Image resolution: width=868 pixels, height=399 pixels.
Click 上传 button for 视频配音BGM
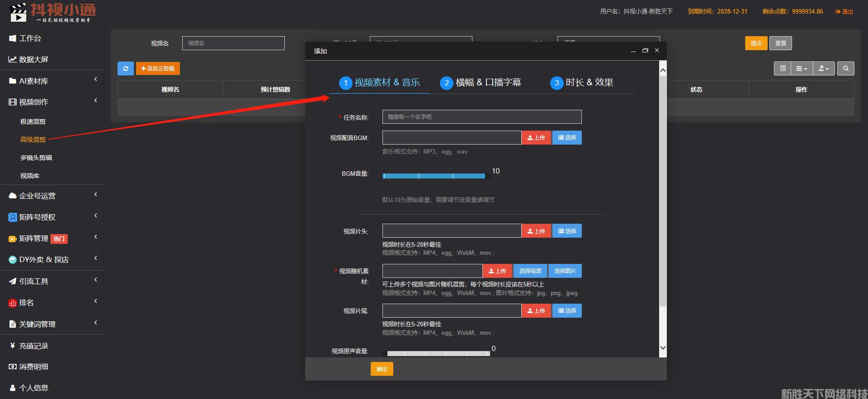click(536, 138)
